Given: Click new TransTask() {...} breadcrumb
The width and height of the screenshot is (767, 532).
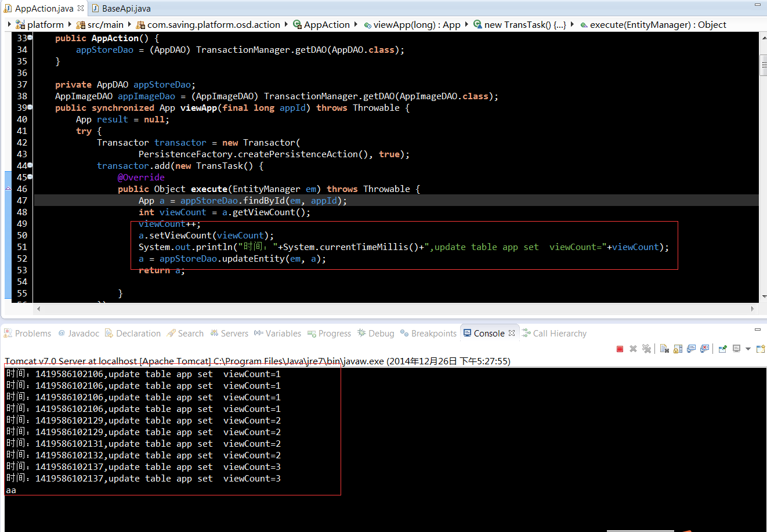Looking at the screenshot, I should point(519,24).
